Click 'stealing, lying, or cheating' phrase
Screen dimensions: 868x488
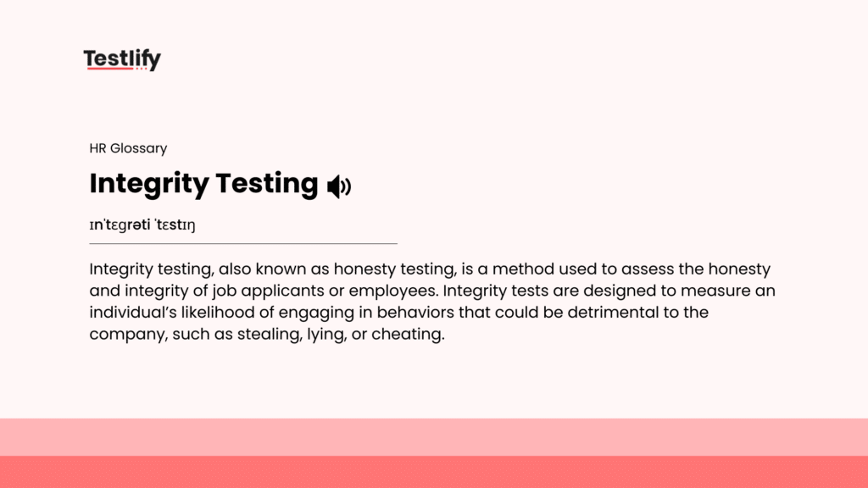341,334
